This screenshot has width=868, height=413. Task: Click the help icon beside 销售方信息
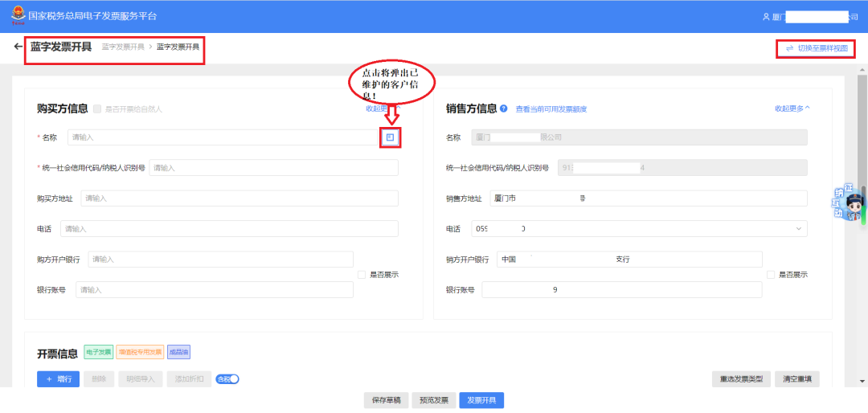503,108
